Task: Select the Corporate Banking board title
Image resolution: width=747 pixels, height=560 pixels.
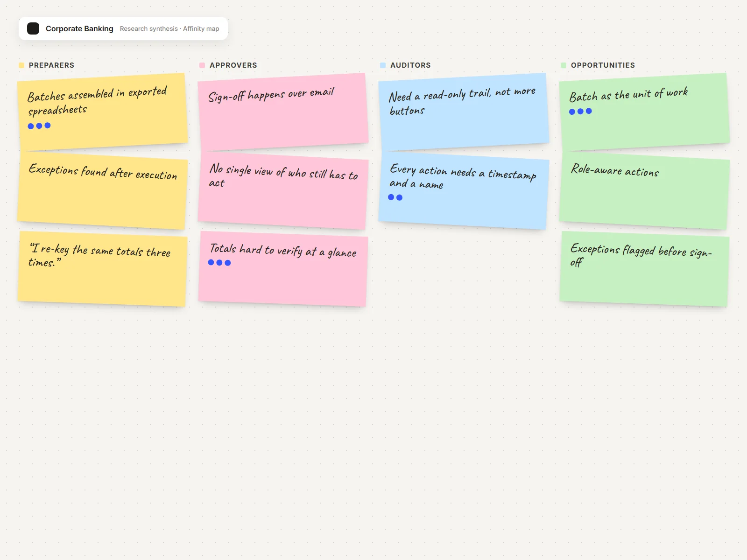Action: [x=79, y=28]
